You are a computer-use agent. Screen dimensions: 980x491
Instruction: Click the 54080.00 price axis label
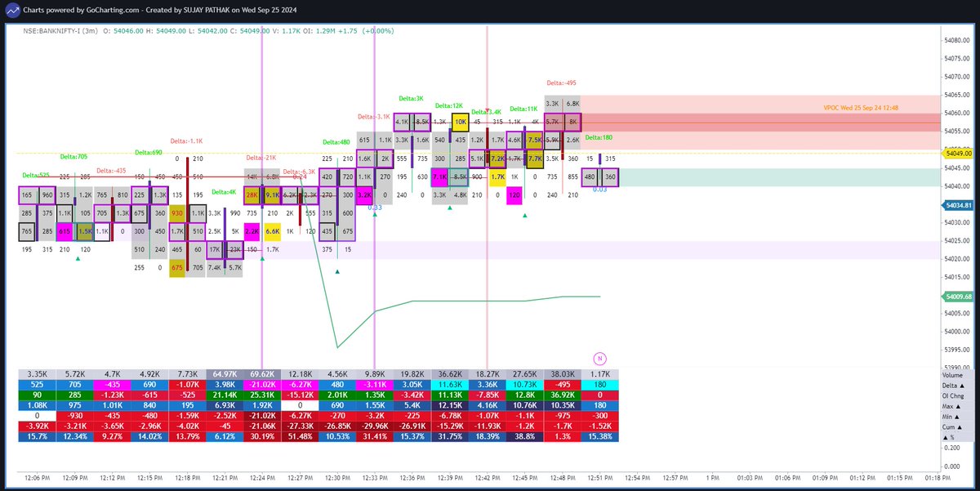957,40
